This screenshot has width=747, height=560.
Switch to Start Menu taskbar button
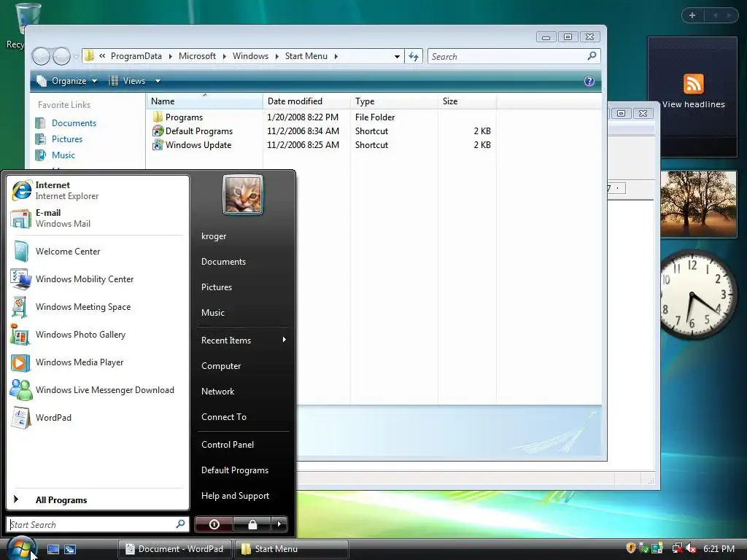292,549
